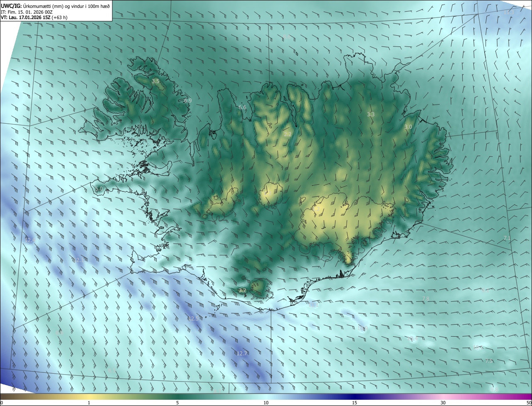532x406 pixels.
Task: Click the colorbar tick label 50
Action: pos(529,403)
